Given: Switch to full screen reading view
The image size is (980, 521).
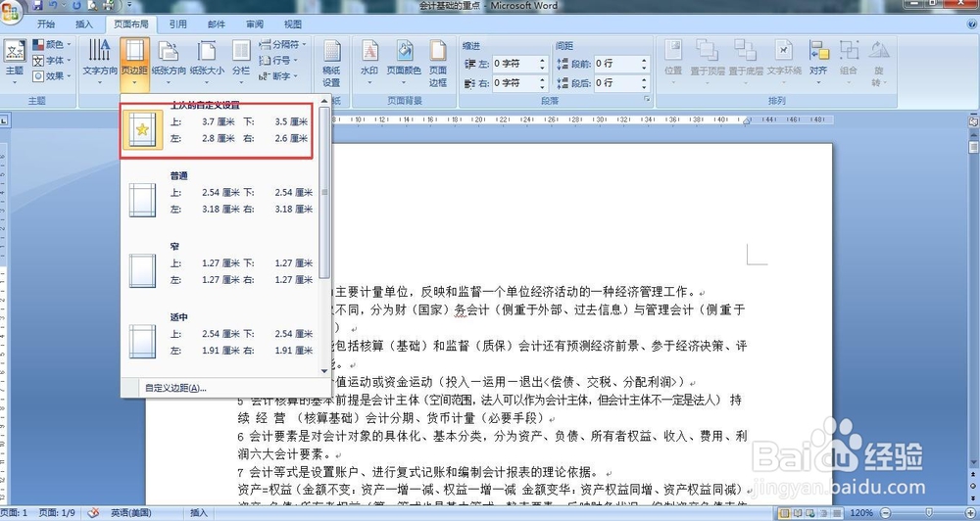Looking at the screenshot, I should click(797, 513).
